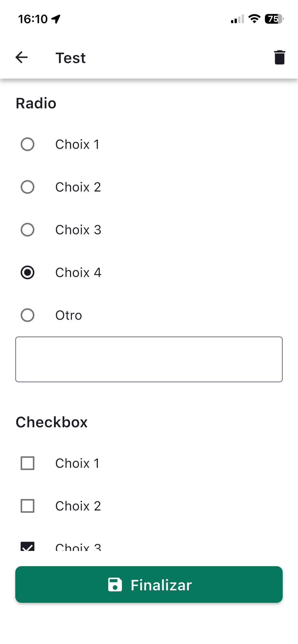Image resolution: width=298 pixels, height=644 pixels.
Task: Tap the battery indicator icon
Action: (x=274, y=19)
